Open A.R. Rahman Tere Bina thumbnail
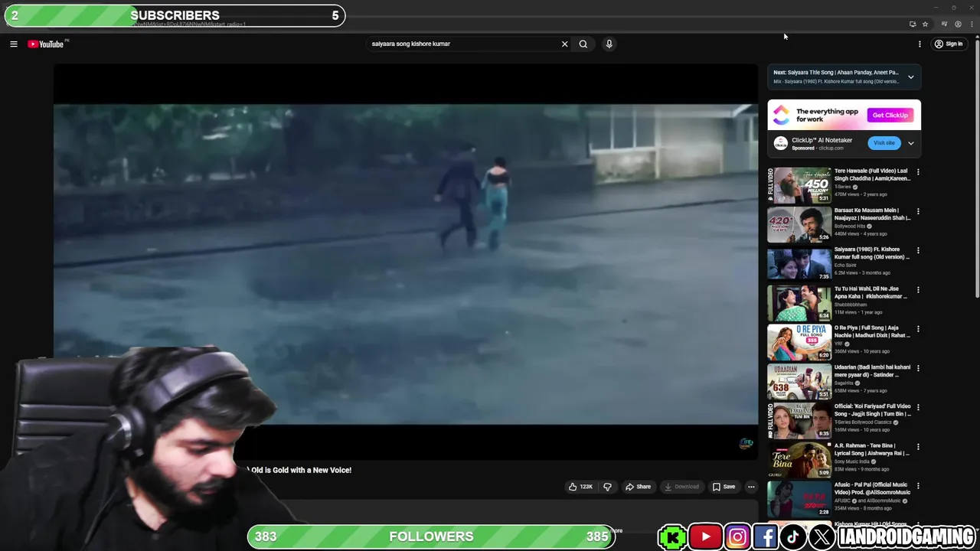 (799, 460)
